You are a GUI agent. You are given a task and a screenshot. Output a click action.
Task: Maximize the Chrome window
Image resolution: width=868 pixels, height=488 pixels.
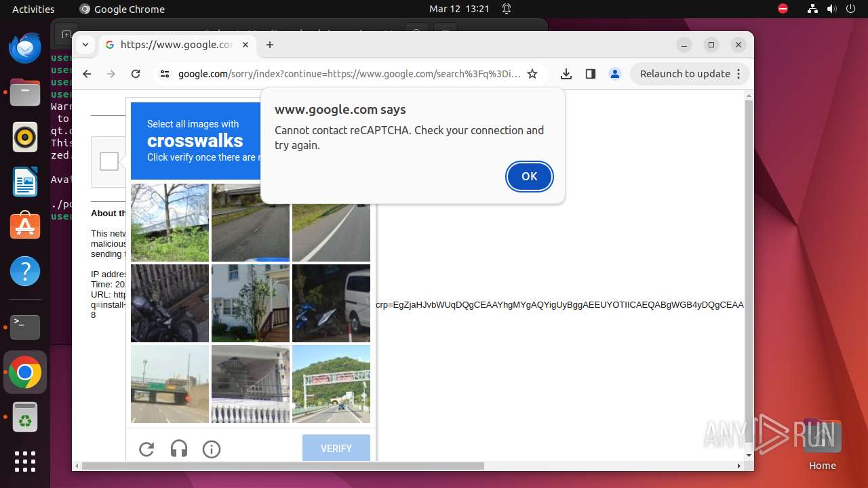pyautogui.click(x=711, y=45)
